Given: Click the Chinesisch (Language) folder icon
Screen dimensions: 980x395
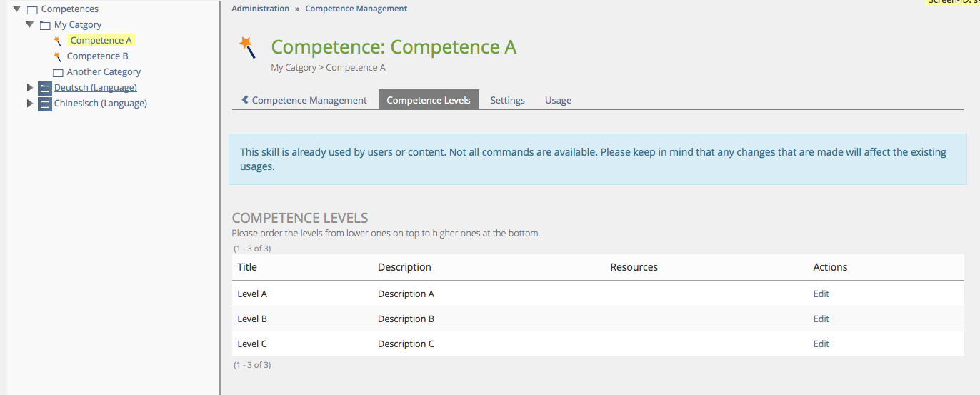Looking at the screenshot, I should coord(45,104).
